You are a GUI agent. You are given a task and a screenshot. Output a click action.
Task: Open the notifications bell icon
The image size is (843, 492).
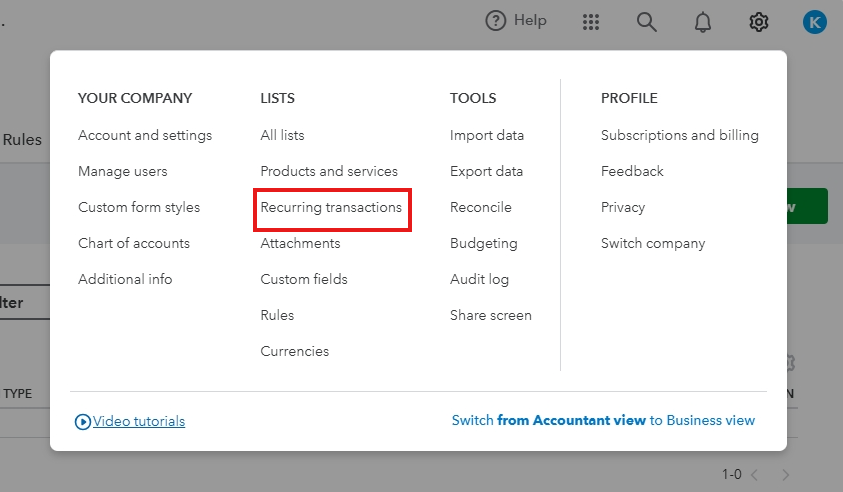coord(703,22)
